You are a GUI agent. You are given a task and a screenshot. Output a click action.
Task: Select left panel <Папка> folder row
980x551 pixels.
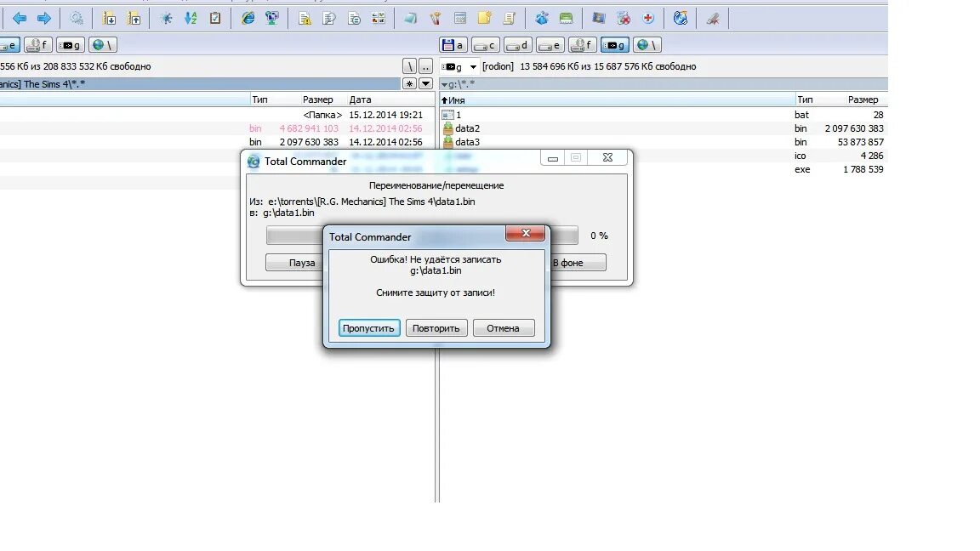[217, 115]
